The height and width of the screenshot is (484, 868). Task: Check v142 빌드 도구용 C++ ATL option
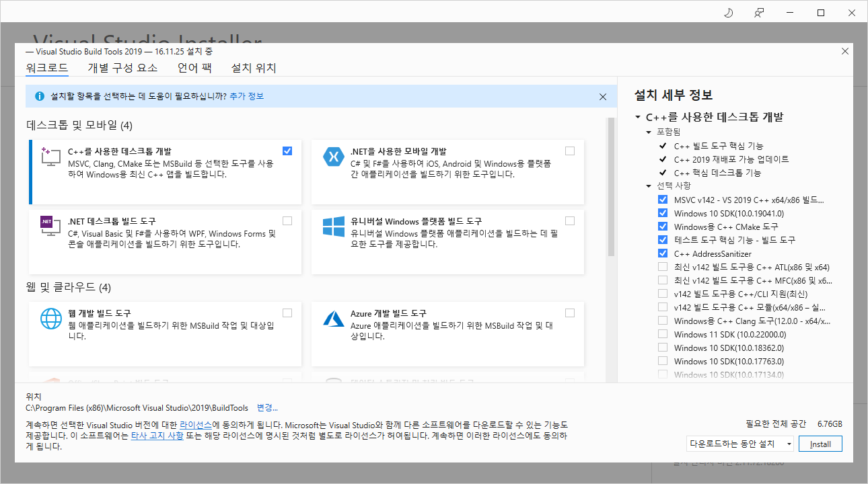click(x=663, y=267)
